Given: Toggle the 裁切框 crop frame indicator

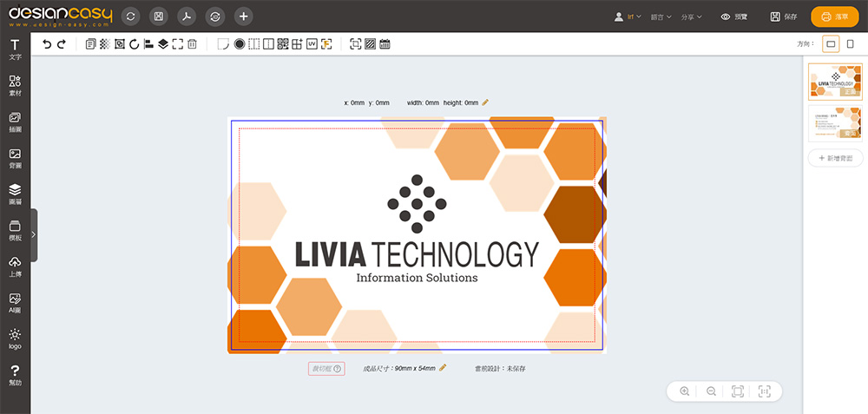Looking at the screenshot, I should 326,369.
